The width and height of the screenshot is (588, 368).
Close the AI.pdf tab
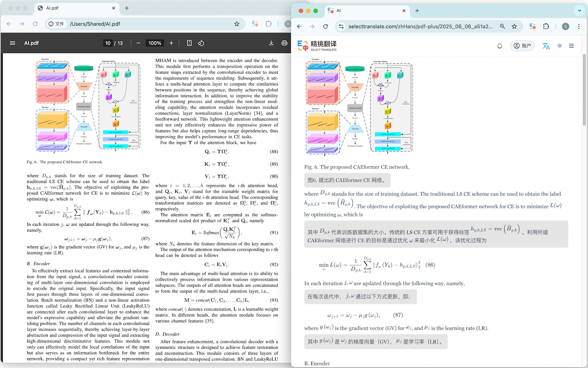tap(114, 8)
